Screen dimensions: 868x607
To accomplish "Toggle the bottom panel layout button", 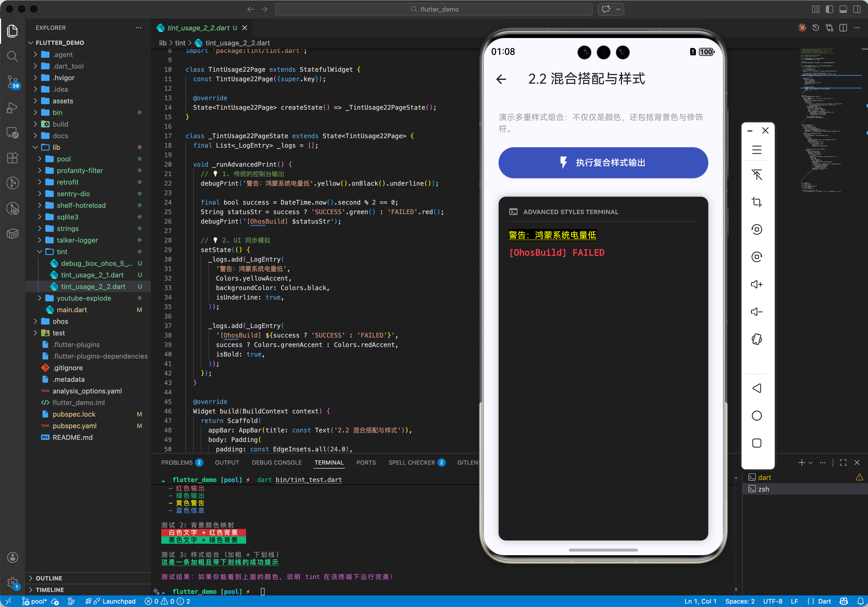I will click(843, 9).
